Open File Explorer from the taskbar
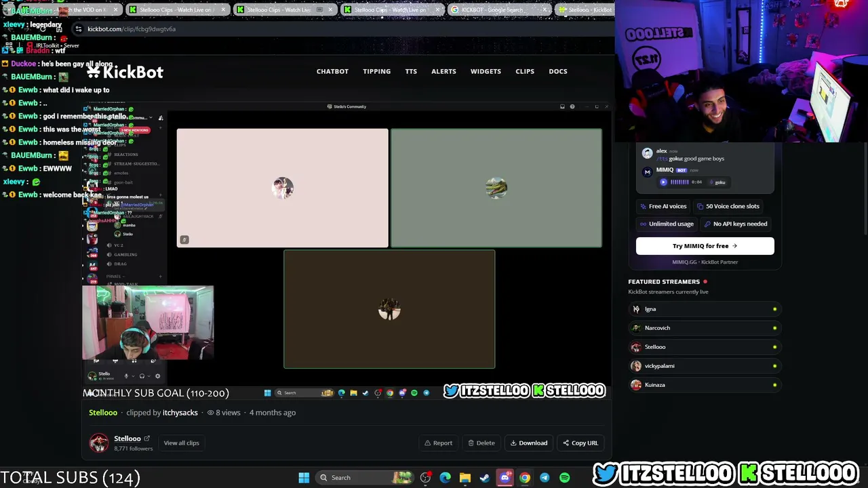Image resolution: width=868 pixels, height=488 pixels. (465, 478)
